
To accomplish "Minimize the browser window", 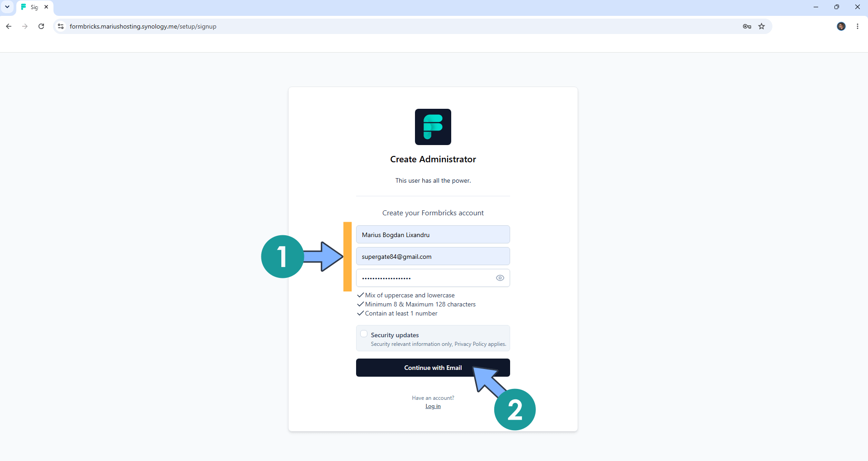I will click(x=816, y=7).
